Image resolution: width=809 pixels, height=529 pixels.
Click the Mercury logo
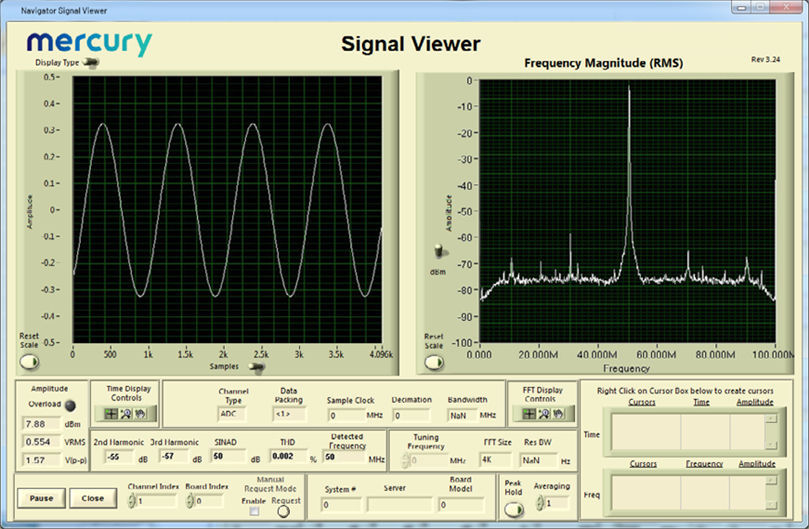[89, 42]
